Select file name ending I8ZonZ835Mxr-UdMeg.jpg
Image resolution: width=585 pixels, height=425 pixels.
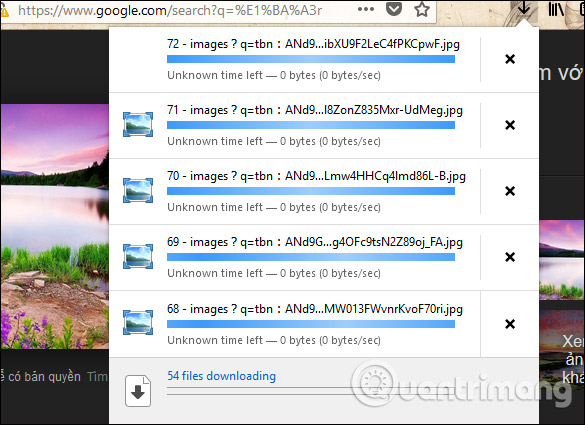[315, 110]
